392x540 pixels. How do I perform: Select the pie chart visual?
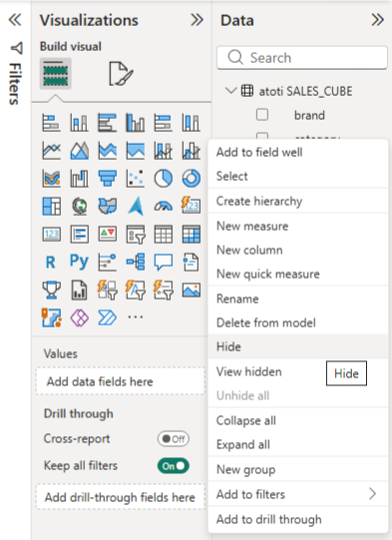click(x=164, y=179)
